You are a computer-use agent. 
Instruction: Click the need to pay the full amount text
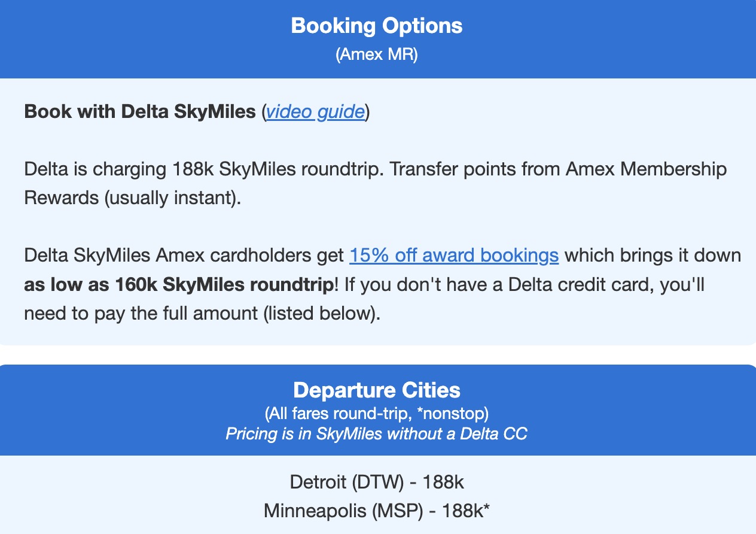(139, 314)
